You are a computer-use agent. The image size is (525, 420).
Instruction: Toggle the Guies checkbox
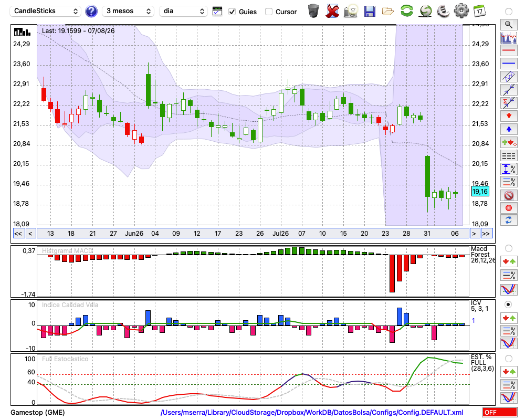click(232, 12)
